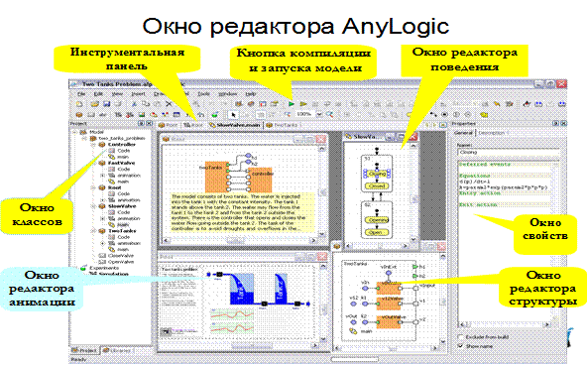Toggle the Exclude from build checkbox
588x365 pixels.
[x=461, y=337]
